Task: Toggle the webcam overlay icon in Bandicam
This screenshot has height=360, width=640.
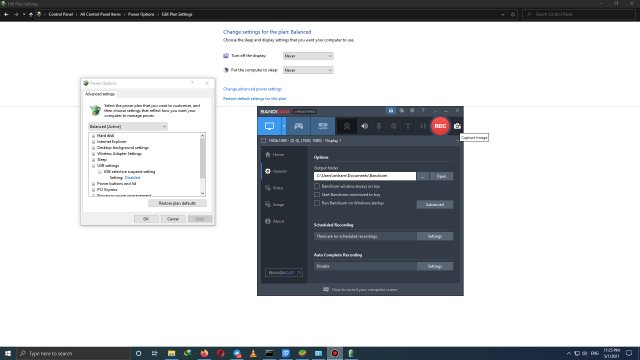Action: [x=347, y=126]
